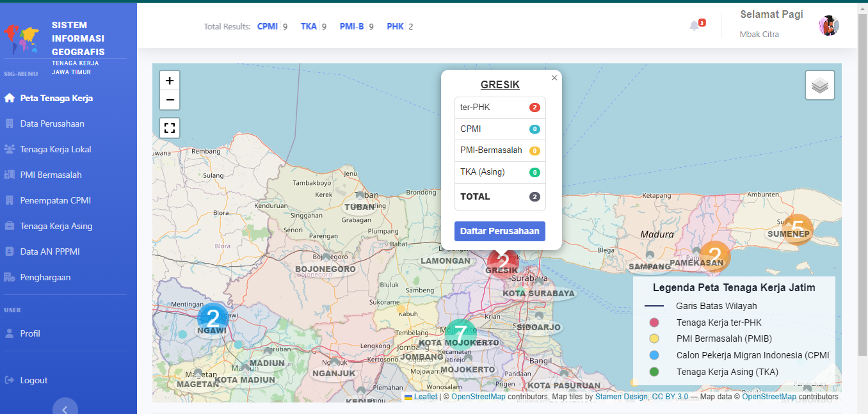This screenshot has height=414, width=868.
Task: Click the Daftar Perusahaan button
Action: pyautogui.click(x=499, y=231)
